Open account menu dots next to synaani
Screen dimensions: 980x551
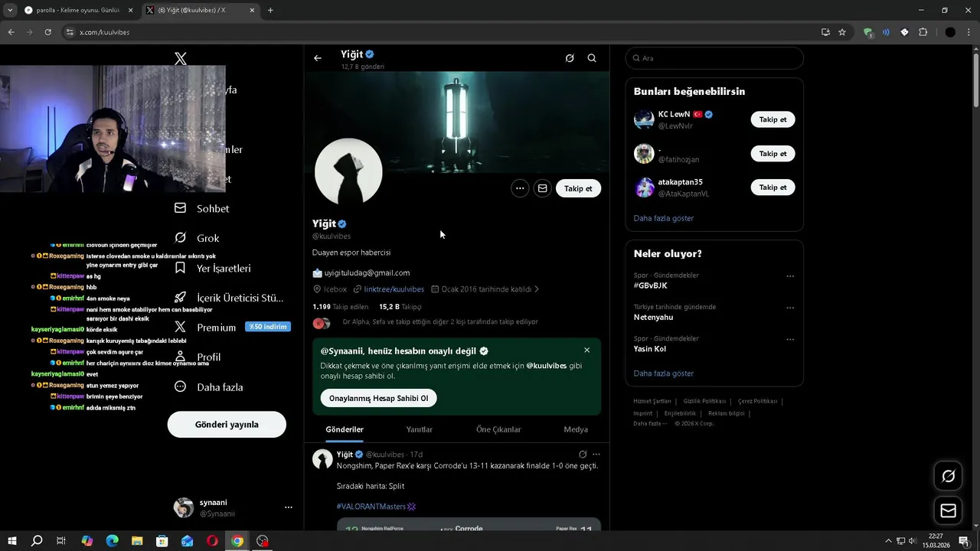click(289, 507)
